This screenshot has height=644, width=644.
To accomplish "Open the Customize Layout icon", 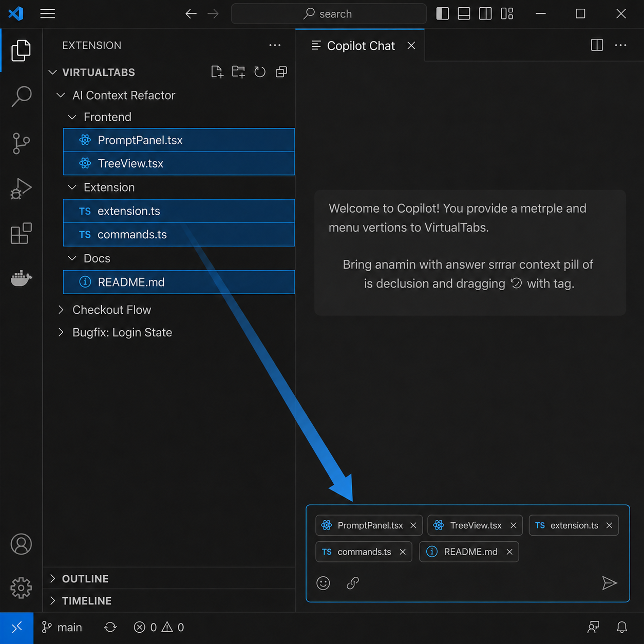I will 507,14.
